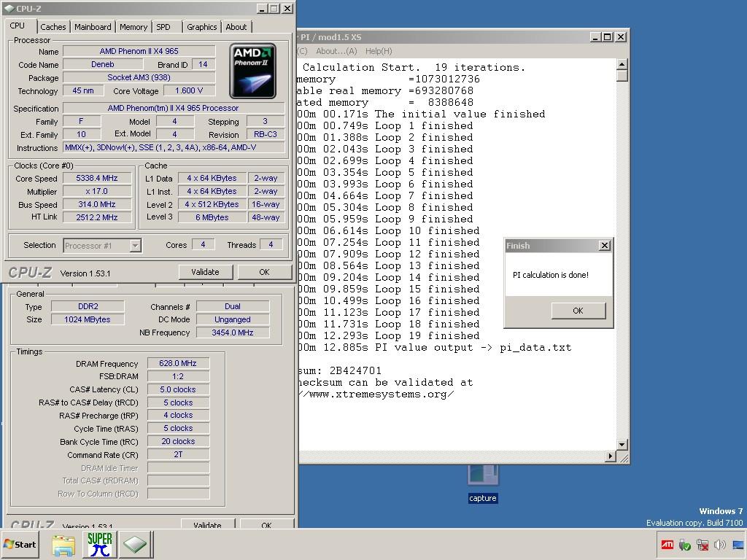Click the Code Name value Deneb
The width and height of the screenshot is (747, 560).
(x=102, y=64)
